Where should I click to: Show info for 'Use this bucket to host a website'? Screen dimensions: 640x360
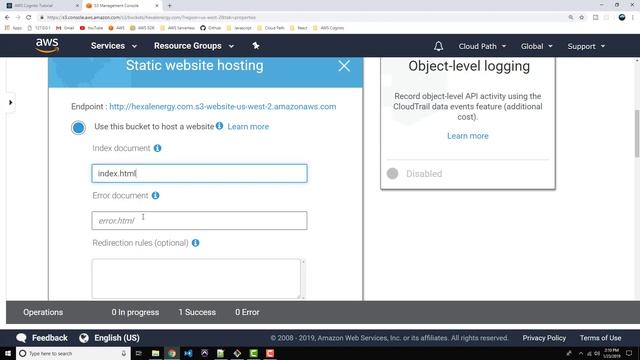[x=220, y=126]
